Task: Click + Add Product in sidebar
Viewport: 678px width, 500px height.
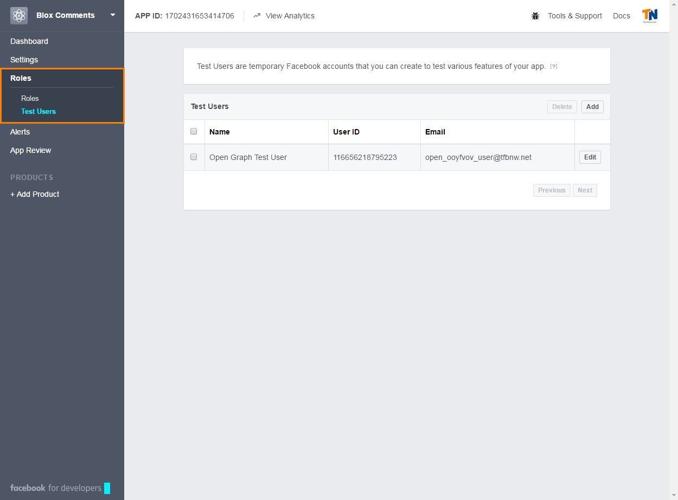Action: 35,194
